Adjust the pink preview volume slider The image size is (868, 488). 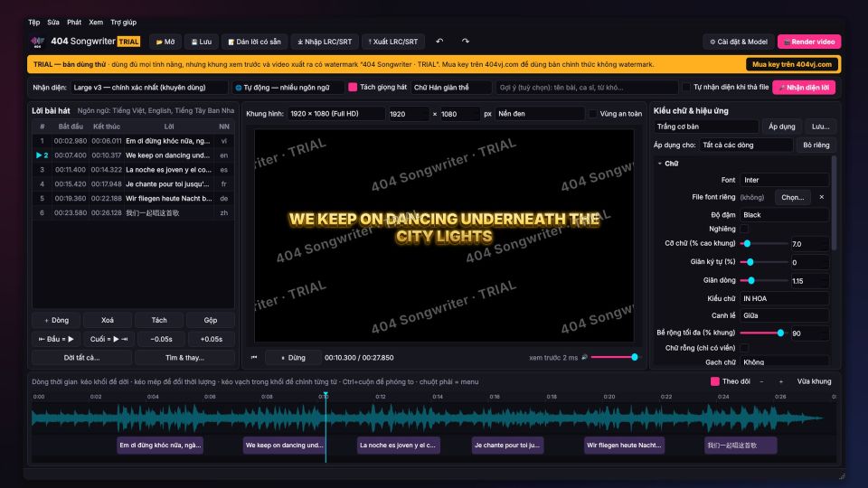(x=615, y=358)
